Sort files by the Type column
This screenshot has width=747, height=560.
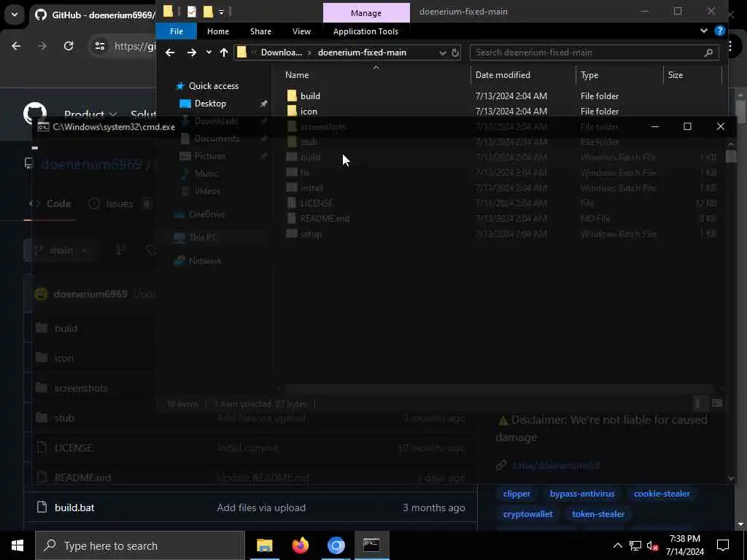pos(589,75)
